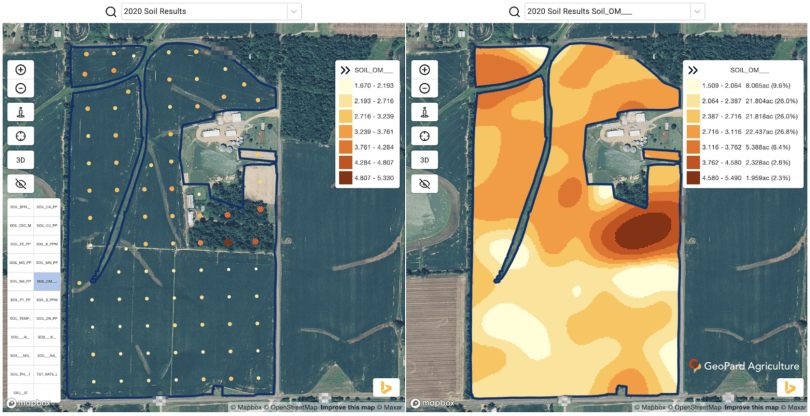The height and width of the screenshot is (416, 810).
Task: Click the 4.580 - 5.490 zone color swatch
Action: coord(693,178)
